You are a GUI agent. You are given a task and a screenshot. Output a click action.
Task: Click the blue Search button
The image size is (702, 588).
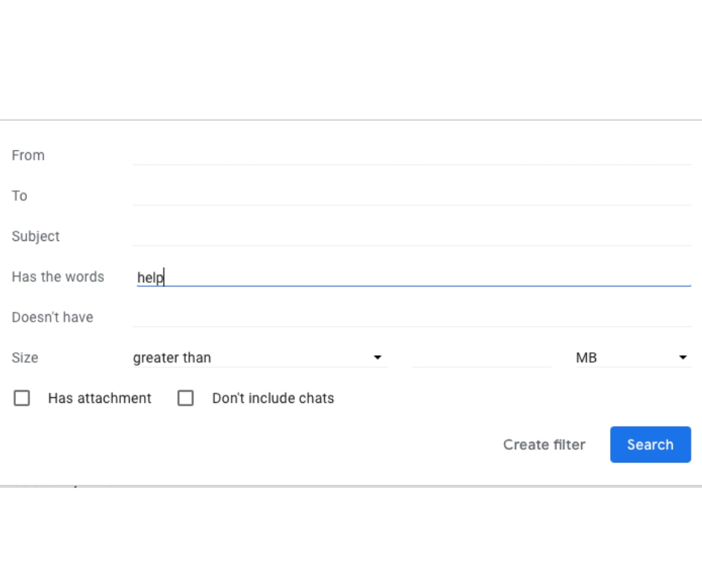point(650,444)
